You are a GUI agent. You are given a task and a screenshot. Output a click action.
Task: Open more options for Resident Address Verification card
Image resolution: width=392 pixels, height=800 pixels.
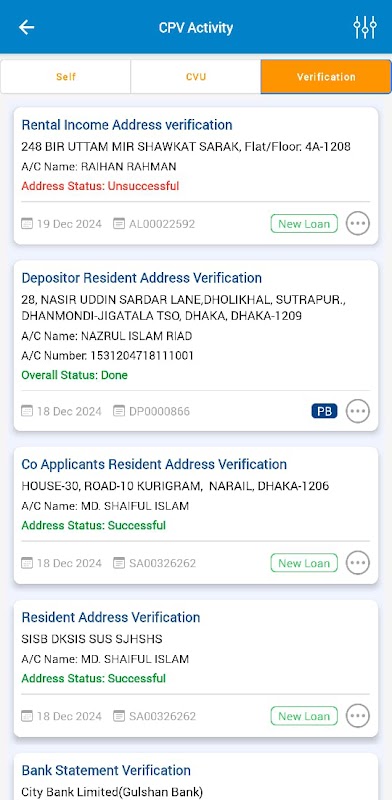(358, 716)
